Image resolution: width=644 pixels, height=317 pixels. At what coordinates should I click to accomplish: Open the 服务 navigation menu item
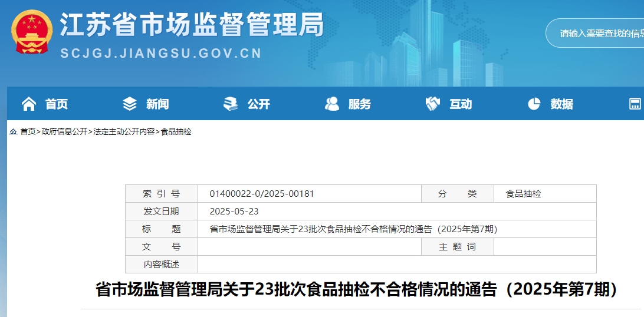point(360,104)
